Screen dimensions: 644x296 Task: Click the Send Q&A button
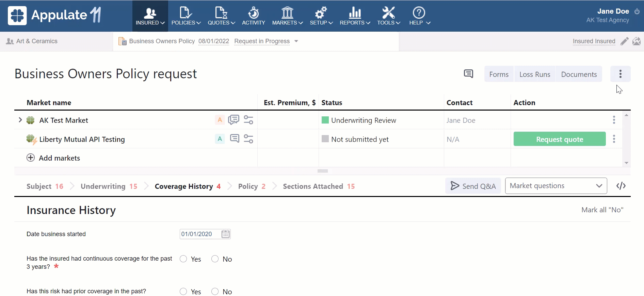click(473, 186)
